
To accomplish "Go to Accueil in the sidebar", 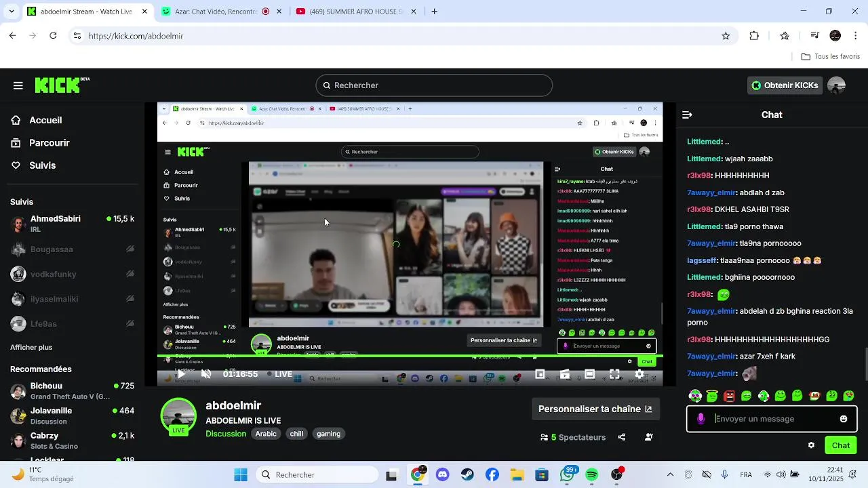I will (x=45, y=120).
